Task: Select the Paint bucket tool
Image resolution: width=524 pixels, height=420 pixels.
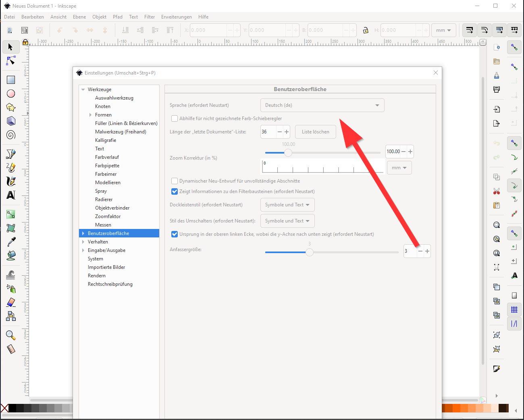Action: [10, 255]
